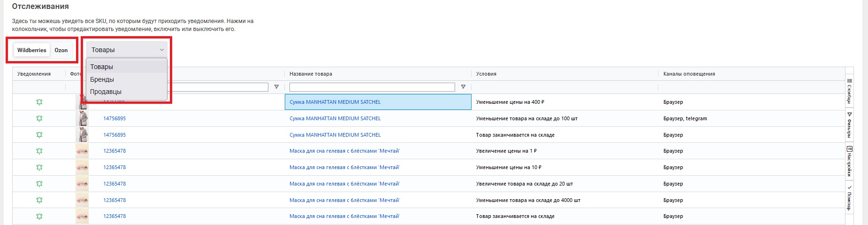868x225 pixels.
Task: Open the filter icon in 'Название товара' column
Action: (463, 87)
